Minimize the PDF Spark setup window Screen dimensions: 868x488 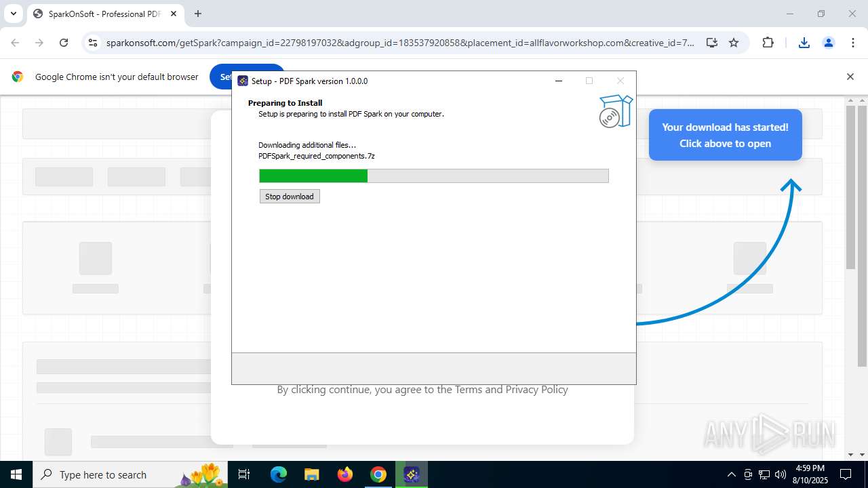click(x=559, y=81)
